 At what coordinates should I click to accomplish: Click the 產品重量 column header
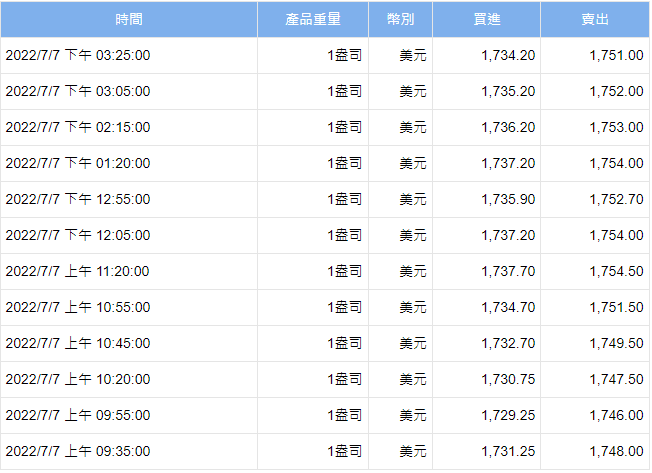[313, 20]
